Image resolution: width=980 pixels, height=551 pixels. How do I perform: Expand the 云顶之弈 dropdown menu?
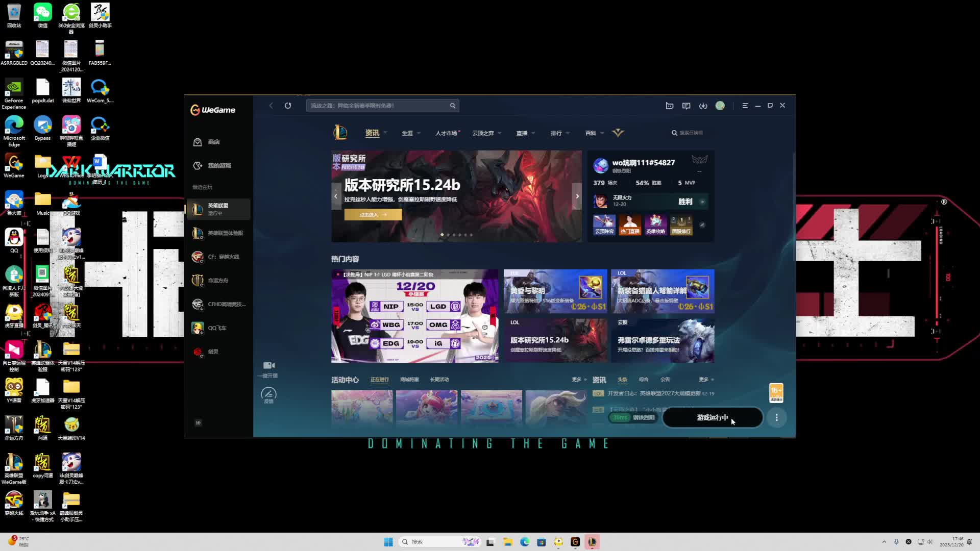[x=486, y=133]
